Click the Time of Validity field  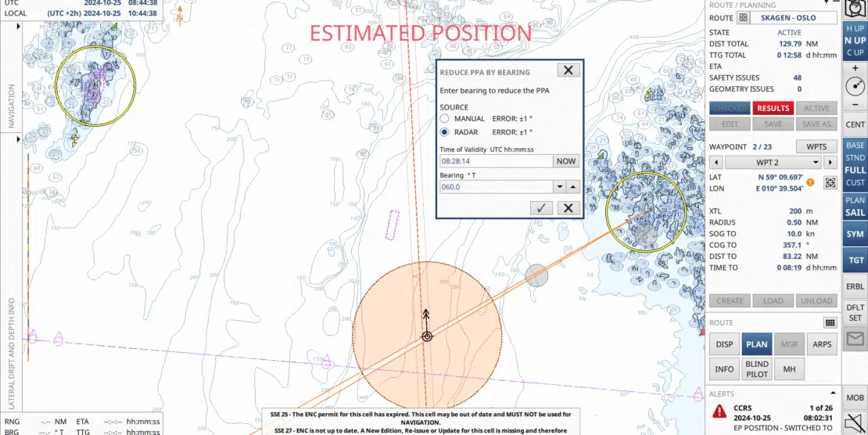pyautogui.click(x=493, y=160)
